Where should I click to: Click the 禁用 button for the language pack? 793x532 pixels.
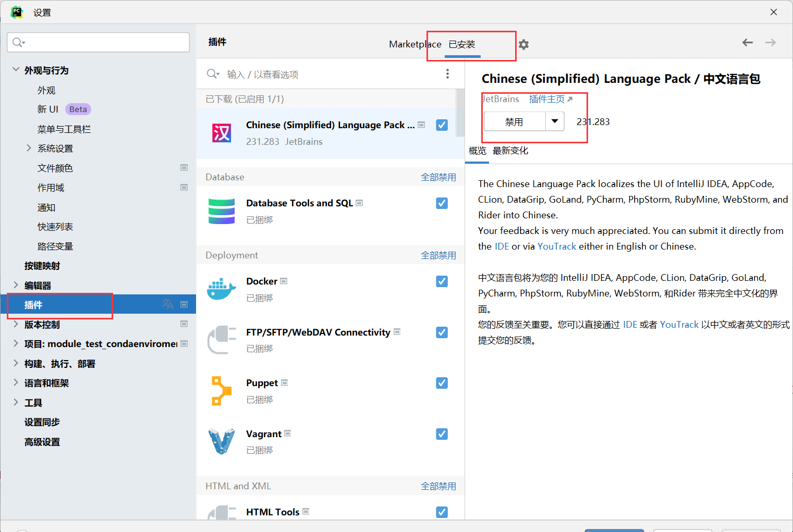tap(515, 121)
